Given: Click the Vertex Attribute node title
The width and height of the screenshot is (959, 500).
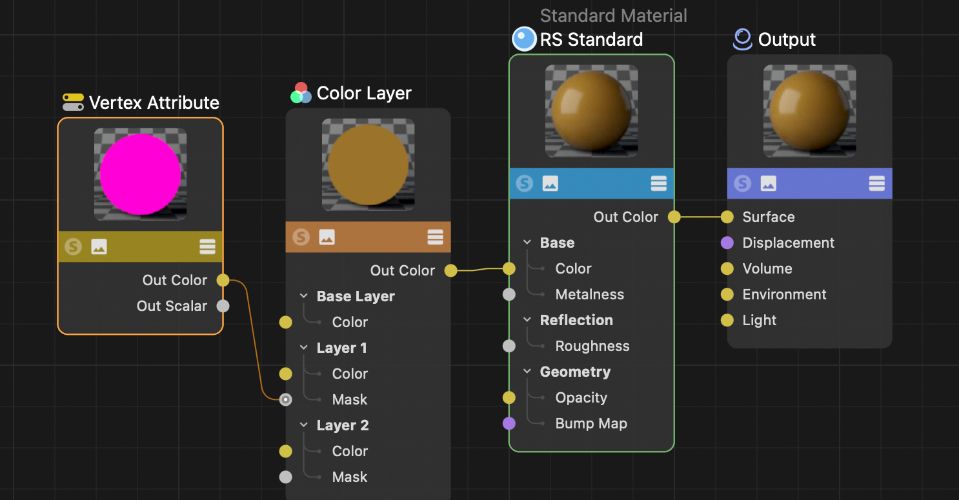Looking at the screenshot, I should tap(154, 103).
